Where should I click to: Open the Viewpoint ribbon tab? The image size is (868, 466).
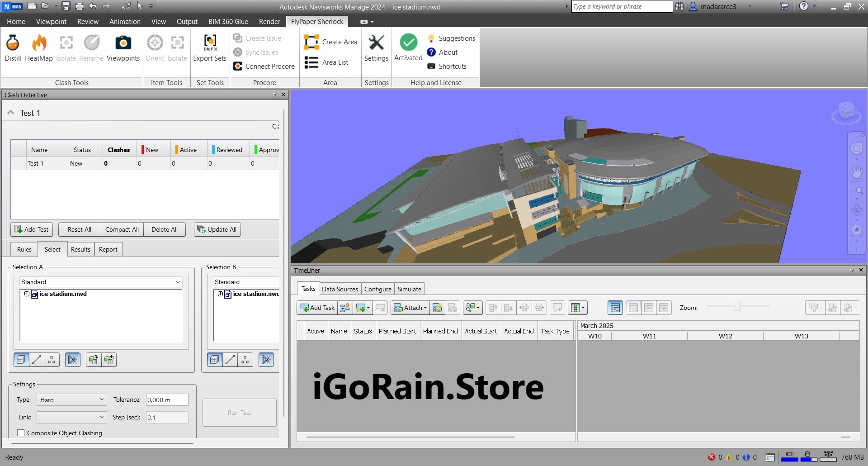(x=51, y=21)
